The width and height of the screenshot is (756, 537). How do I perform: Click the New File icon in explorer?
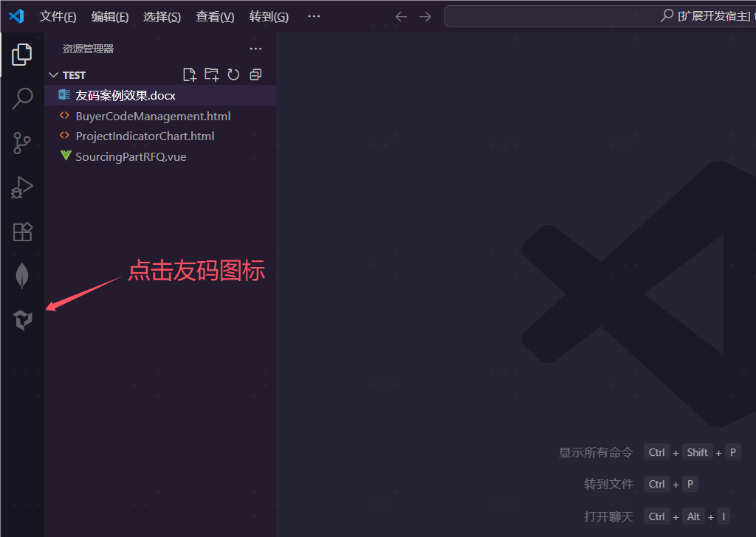[190, 75]
